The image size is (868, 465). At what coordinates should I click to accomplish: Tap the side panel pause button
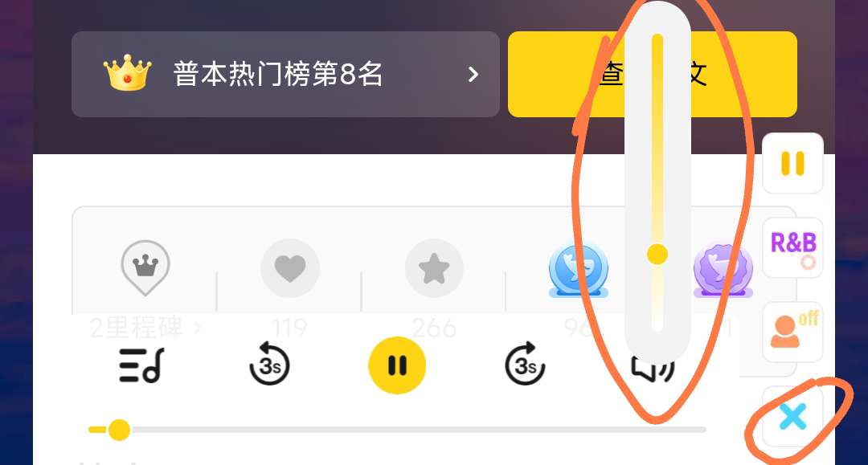point(792,164)
